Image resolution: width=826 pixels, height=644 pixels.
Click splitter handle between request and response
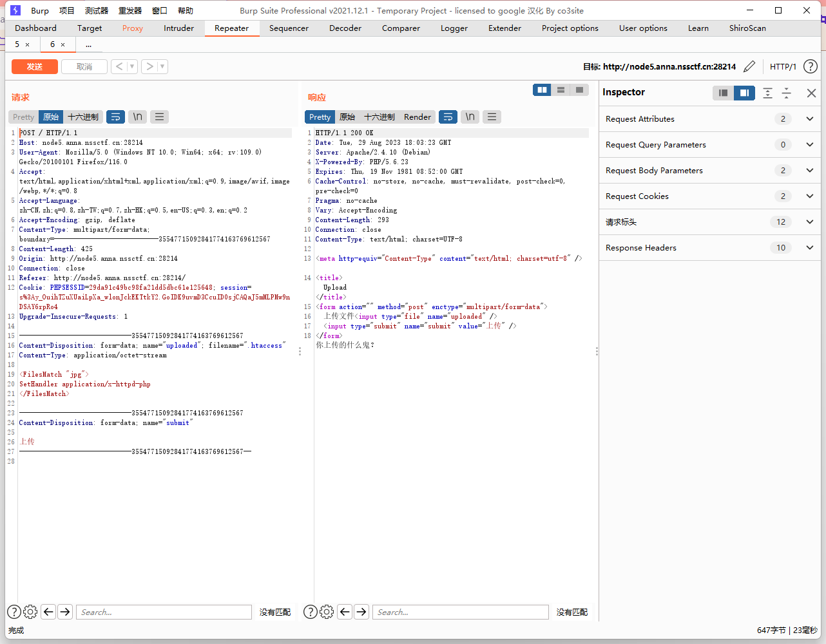[300, 352]
